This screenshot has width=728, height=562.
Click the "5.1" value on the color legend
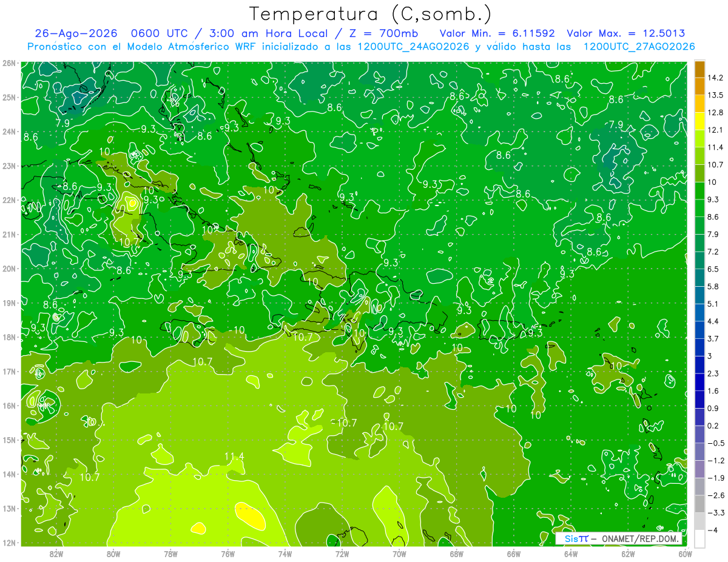pos(713,304)
